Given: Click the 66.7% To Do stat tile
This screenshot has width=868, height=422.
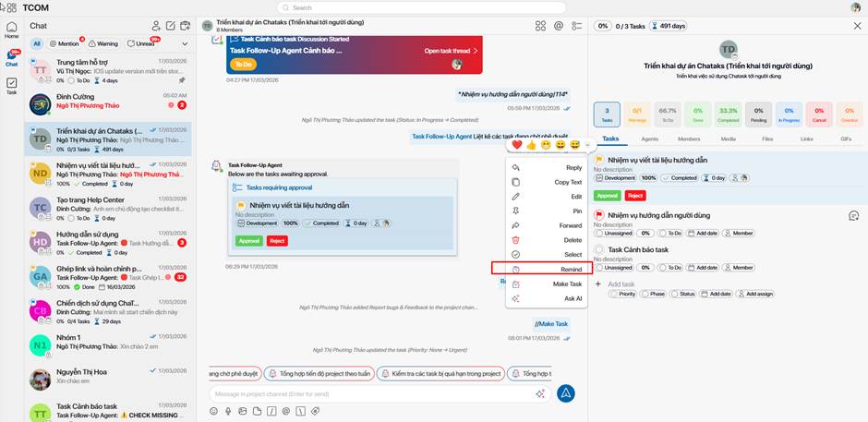Looking at the screenshot, I should pos(667,115).
